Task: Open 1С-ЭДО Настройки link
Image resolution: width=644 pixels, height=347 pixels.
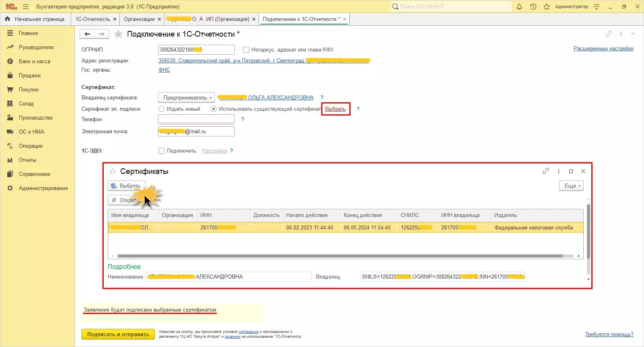Action: coord(215,151)
